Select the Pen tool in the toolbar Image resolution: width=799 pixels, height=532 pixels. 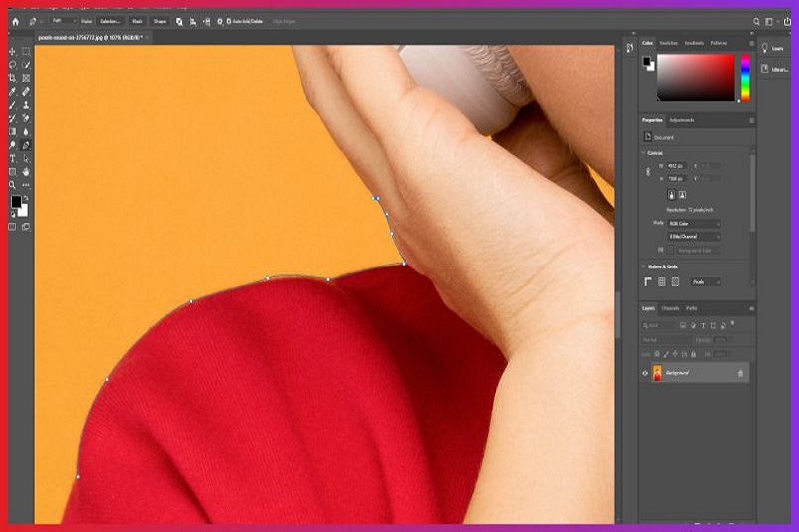pyautogui.click(x=26, y=145)
